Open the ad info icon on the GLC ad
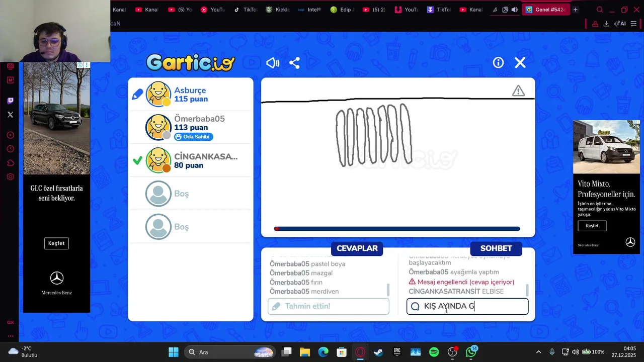Image resolution: width=644 pixels, height=362 pixels. coord(79,65)
